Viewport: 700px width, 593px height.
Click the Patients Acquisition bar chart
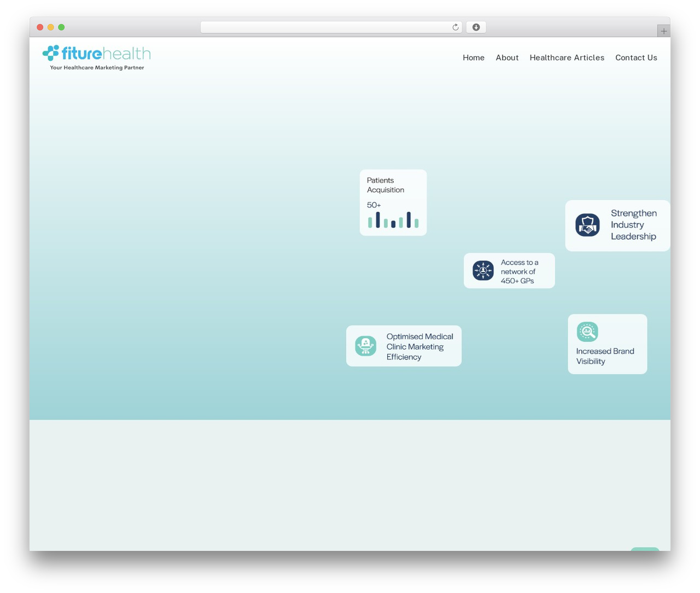pyautogui.click(x=393, y=220)
